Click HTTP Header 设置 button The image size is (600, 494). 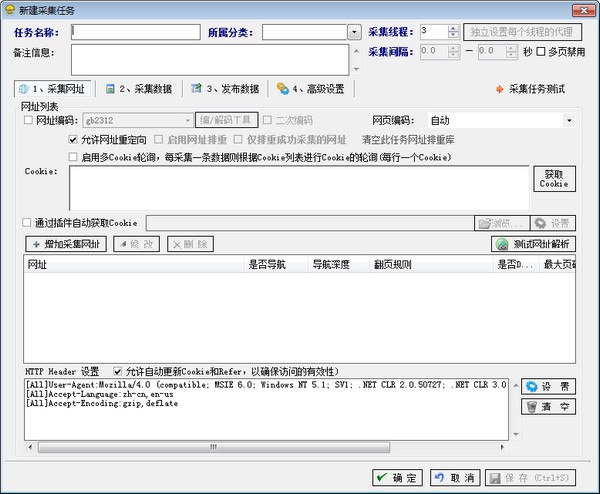tap(548, 386)
